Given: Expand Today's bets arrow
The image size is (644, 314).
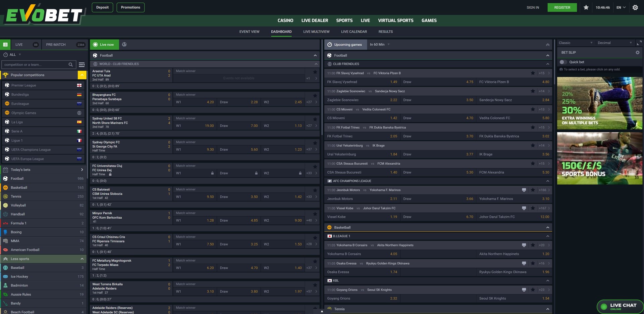Looking at the screenshot, I should (x=82, y=170).
